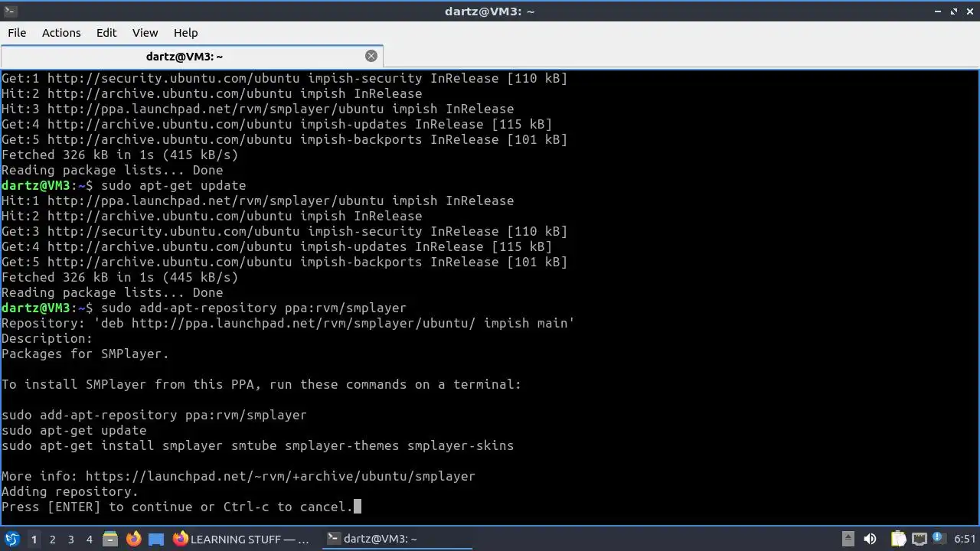Switch to workspace 4
Image resolution: width=980 pixels, height=551 pixels.
89,540
